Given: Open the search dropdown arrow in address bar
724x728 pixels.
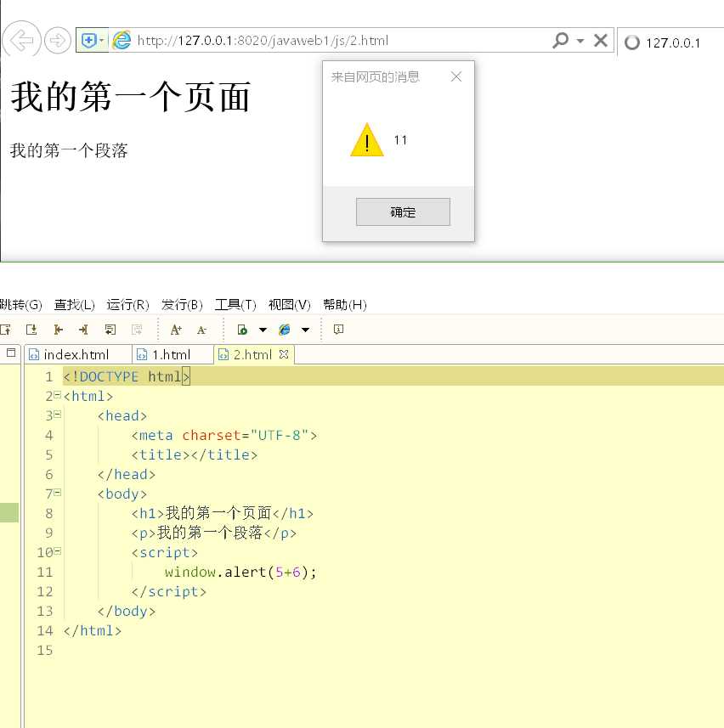Looking at the screenshot, I should coord(580,41).
